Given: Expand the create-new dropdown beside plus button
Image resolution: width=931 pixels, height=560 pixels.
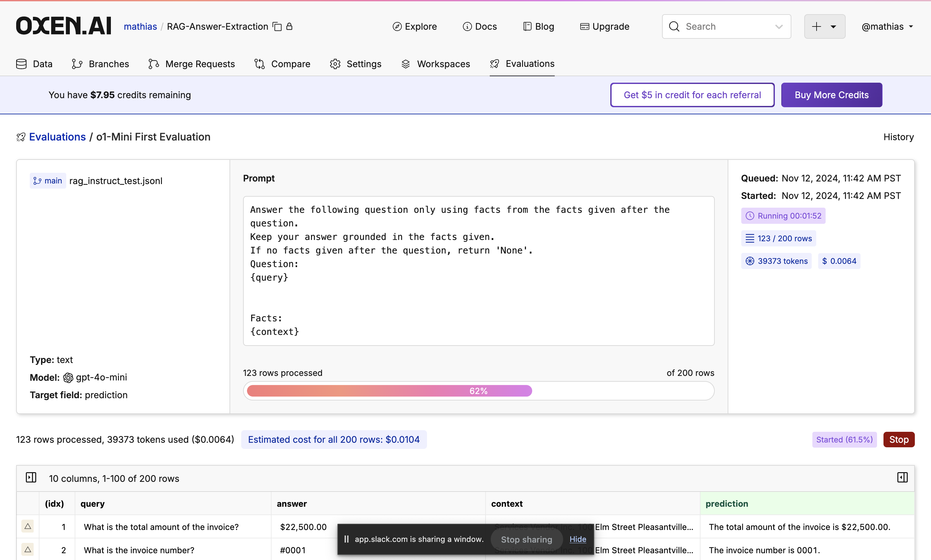Looking at the screenshot, I should [833, 26].
